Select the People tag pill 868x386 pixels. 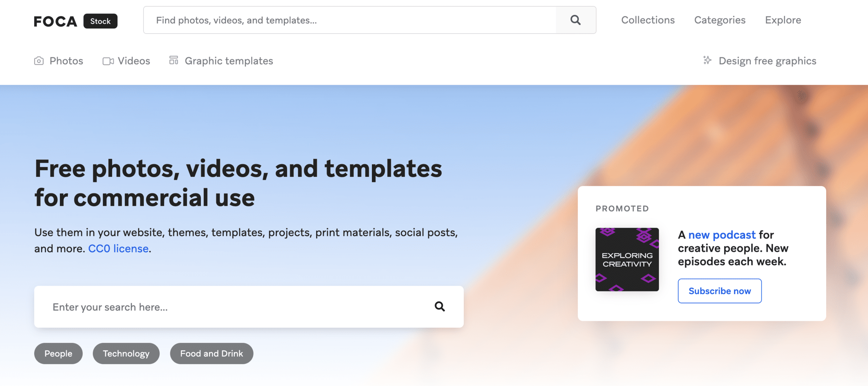pos(58,353)
